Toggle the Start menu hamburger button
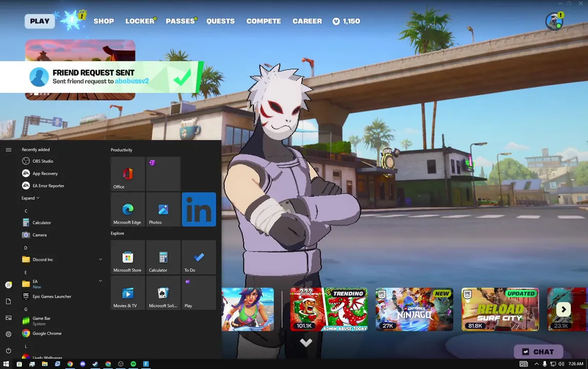This screenshot has width=588, height=369. 9,150
